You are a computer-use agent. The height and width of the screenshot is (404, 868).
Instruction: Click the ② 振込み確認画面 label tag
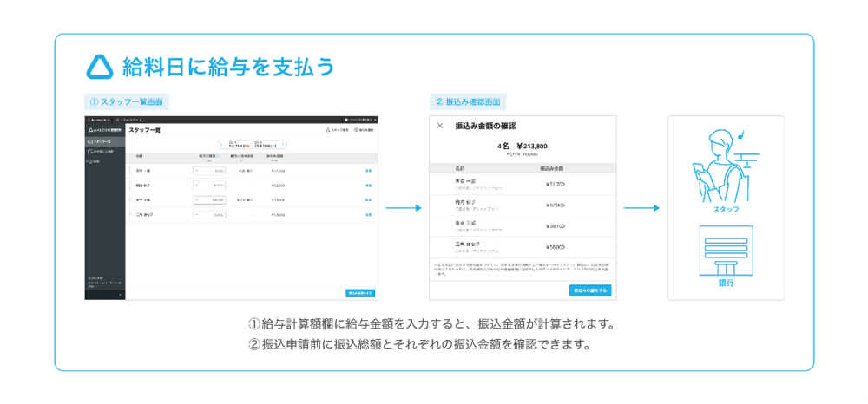click(468, 101)
